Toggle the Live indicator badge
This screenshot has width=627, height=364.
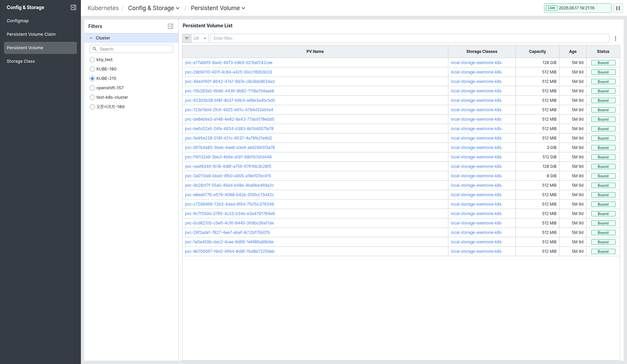point(551,8)
